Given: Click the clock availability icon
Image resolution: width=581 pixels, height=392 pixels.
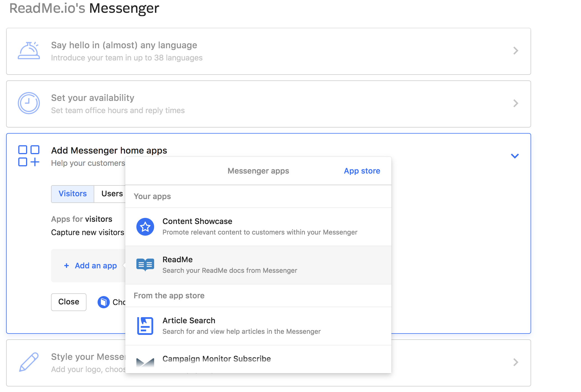Looking at the screenshot, I should 29,103.
